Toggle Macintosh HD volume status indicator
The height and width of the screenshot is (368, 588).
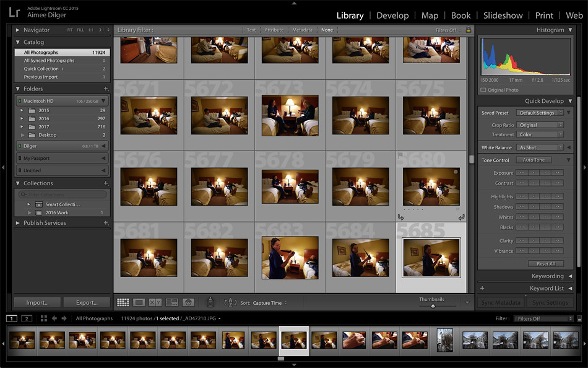(x=20, y=101)
